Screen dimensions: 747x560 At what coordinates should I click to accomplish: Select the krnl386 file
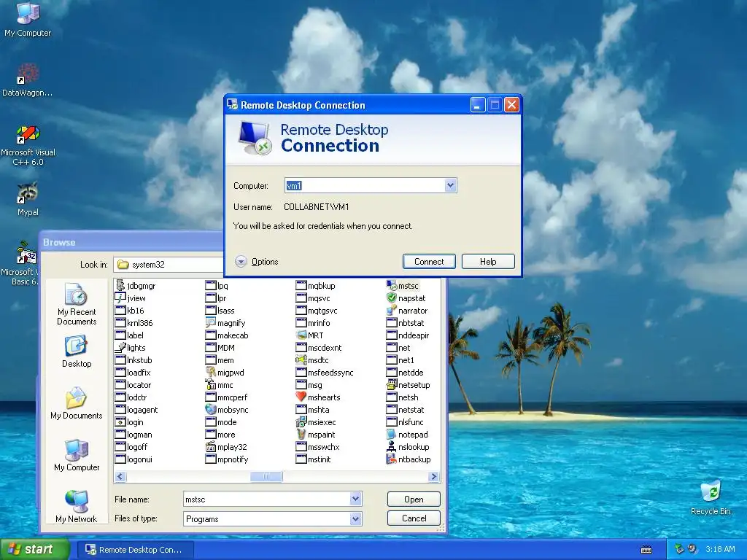coord(134,323)
